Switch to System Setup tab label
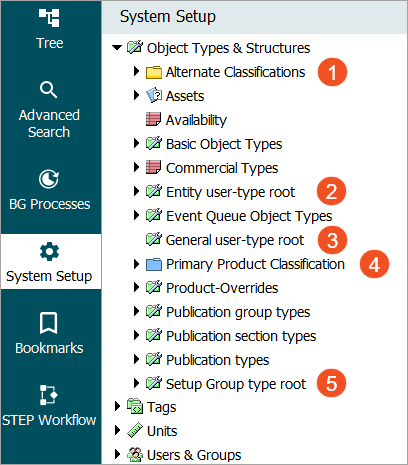Image resolution: width=408 pixels, height=465 pixels. point(49,276)
